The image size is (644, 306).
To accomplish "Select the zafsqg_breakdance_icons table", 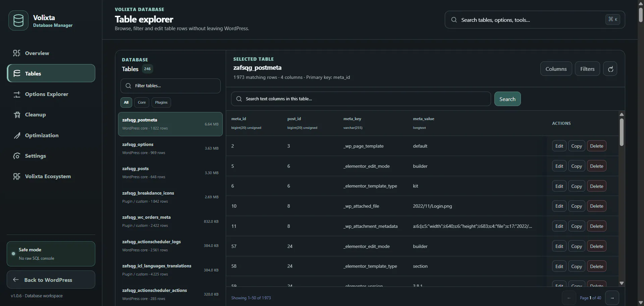I will point(170,197).
